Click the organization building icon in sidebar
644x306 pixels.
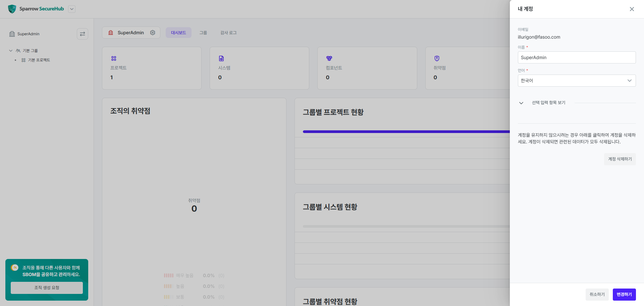coord(12,34)
